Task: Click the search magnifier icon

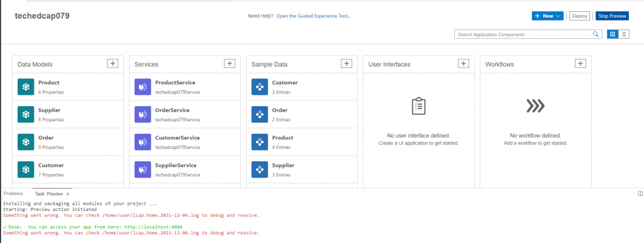Action: pos(596,35)
